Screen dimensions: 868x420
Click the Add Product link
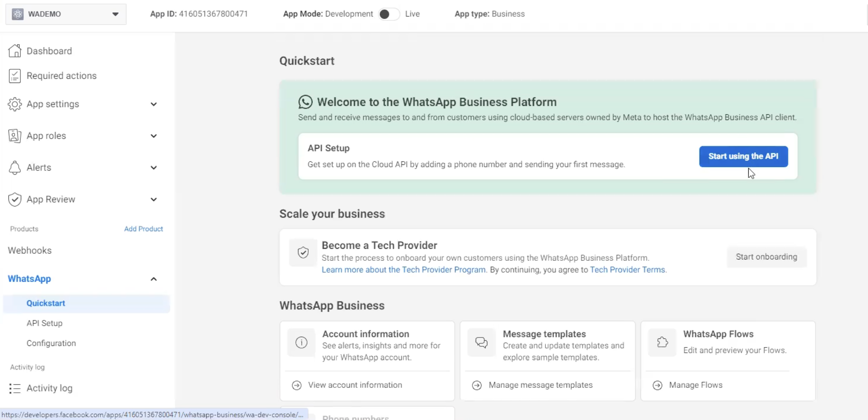pos(143,229)
